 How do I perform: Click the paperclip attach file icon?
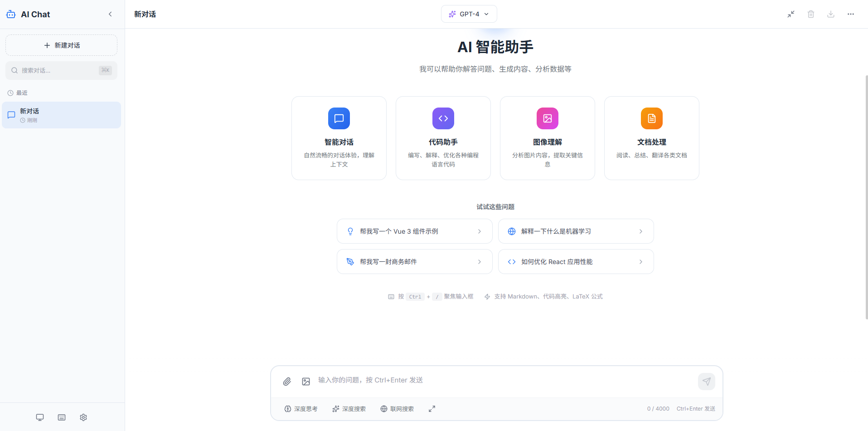point(287,382)
